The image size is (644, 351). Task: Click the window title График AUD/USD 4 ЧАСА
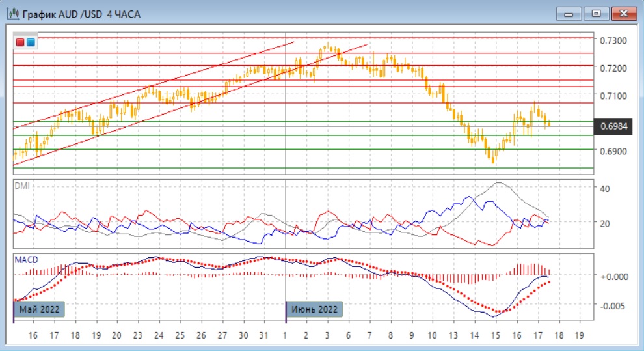coord(81,14)
